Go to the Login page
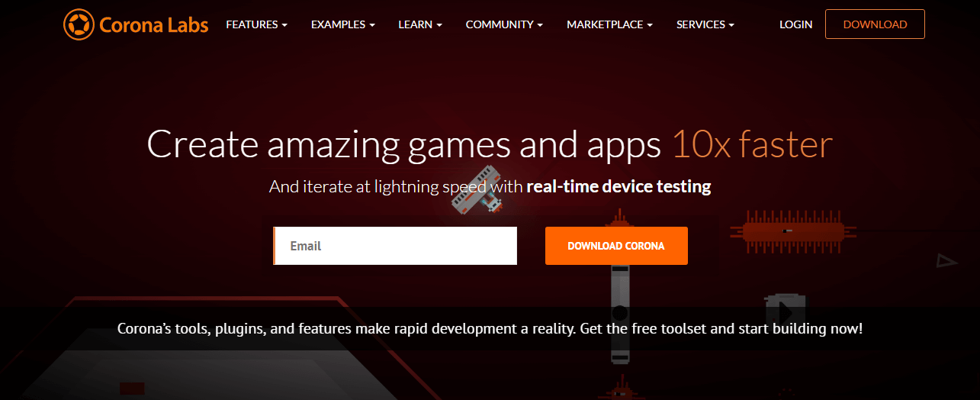Screen dimensions: 980x400 tap(795, 24)
